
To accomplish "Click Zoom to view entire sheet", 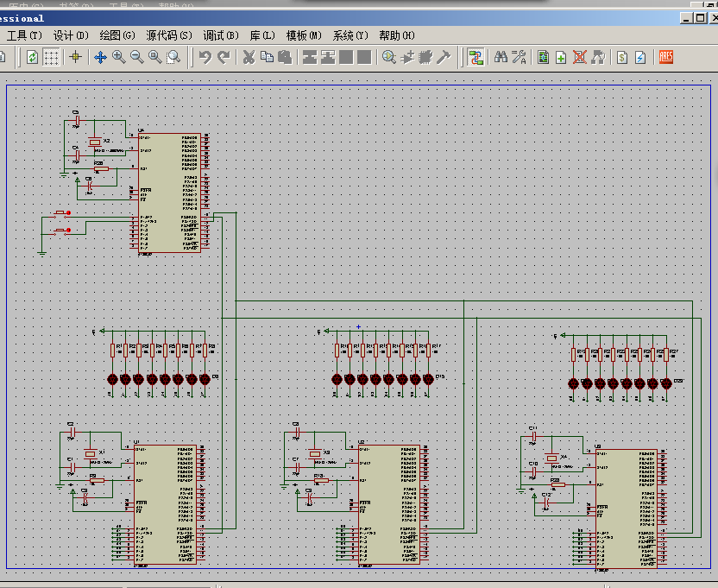I will tap(155, 57).
